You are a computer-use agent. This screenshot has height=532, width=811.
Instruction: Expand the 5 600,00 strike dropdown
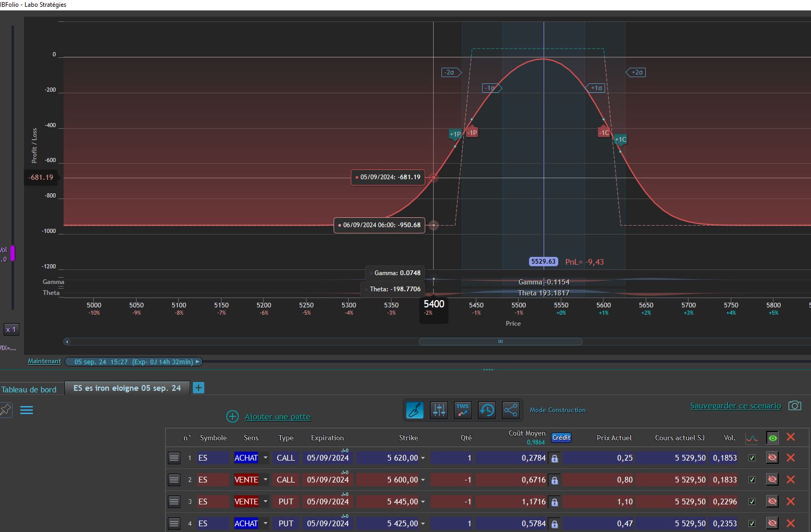(423, 480)
